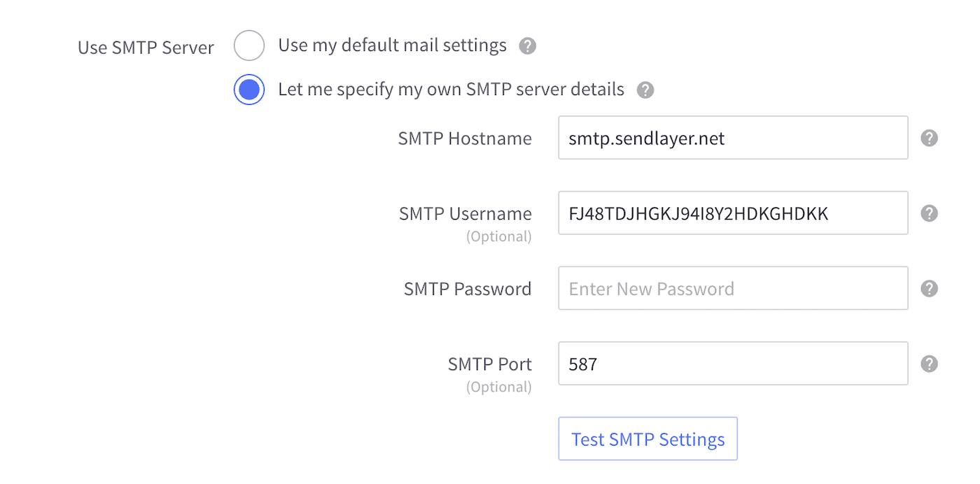Viewport: 980px width, 484px height.
Task: Click the 'SMTP Port' label
Action: [x=489, y=363]
